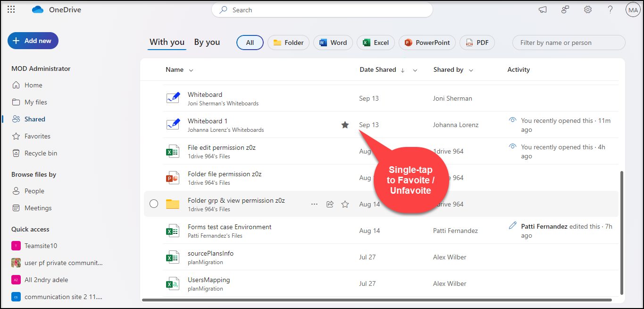Share the Folder grp & view permission folder
This screenshot has height=309, width=644.
click(x=330, y=204)
